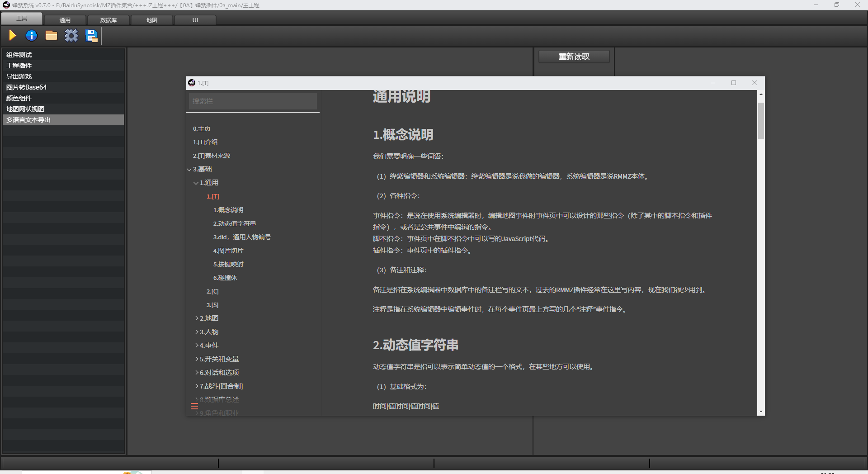This screenshot has height=474, width=868.
Task: Expand the 6.对话和选项 section
Action: click(x=197, y=373)
